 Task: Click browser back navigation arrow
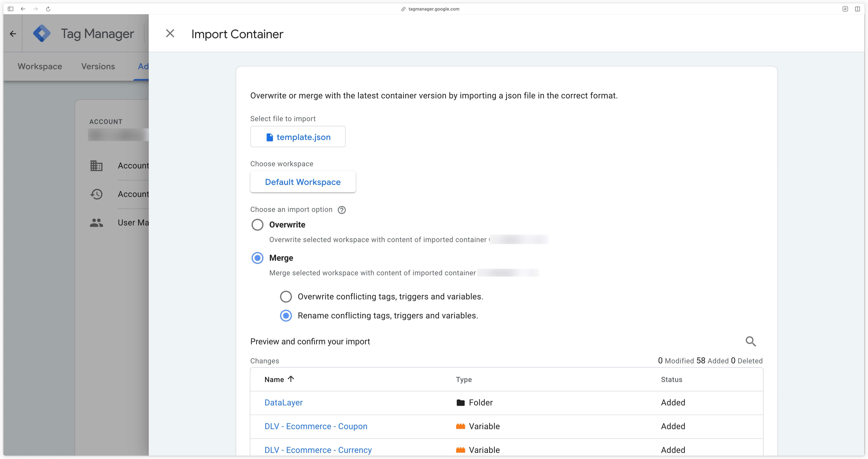(23, 9)
